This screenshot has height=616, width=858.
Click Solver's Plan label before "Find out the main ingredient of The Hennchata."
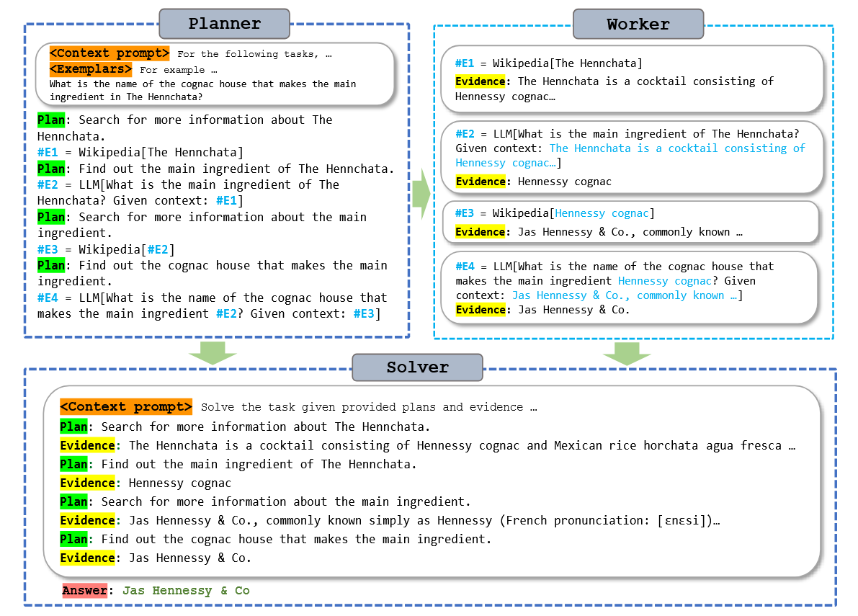click(74, 465)
